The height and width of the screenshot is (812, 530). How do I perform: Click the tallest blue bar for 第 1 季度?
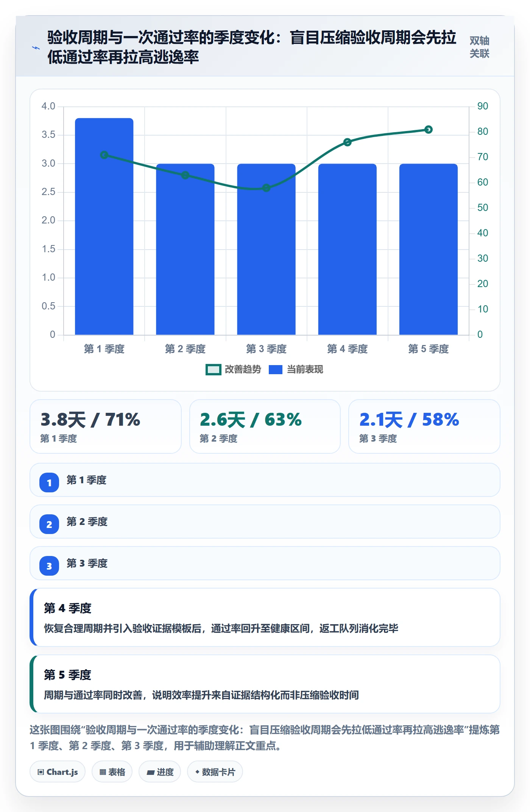pyautogui.click(x=104, y=226)
